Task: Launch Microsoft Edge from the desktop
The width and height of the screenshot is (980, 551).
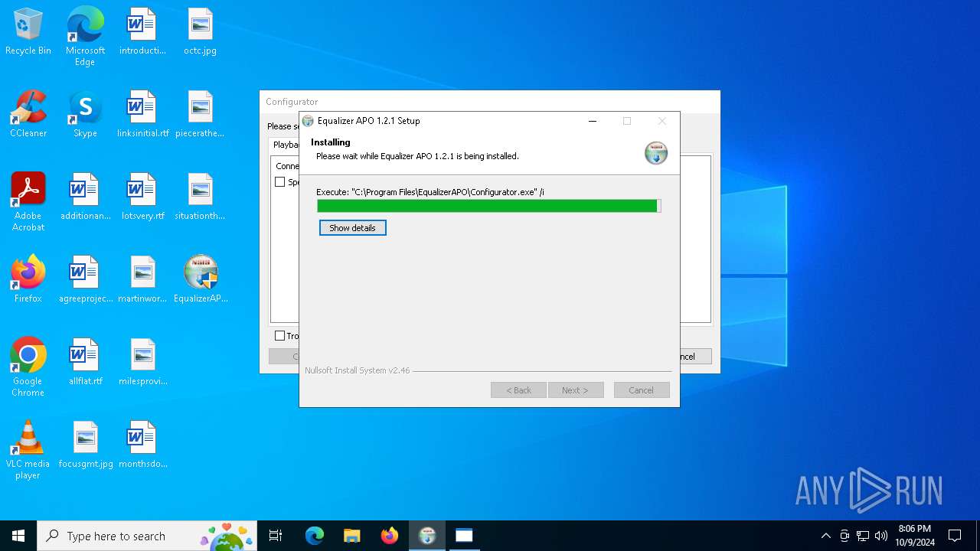Action: click(85, 37)
